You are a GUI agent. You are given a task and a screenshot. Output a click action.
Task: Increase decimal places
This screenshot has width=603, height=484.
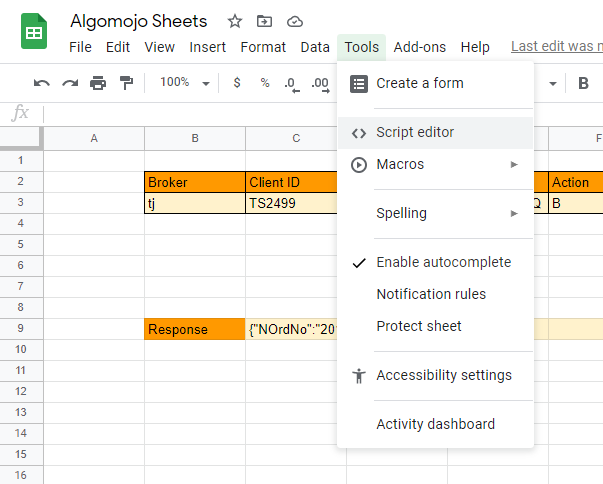pyautogui.click(x=320, y=85)
